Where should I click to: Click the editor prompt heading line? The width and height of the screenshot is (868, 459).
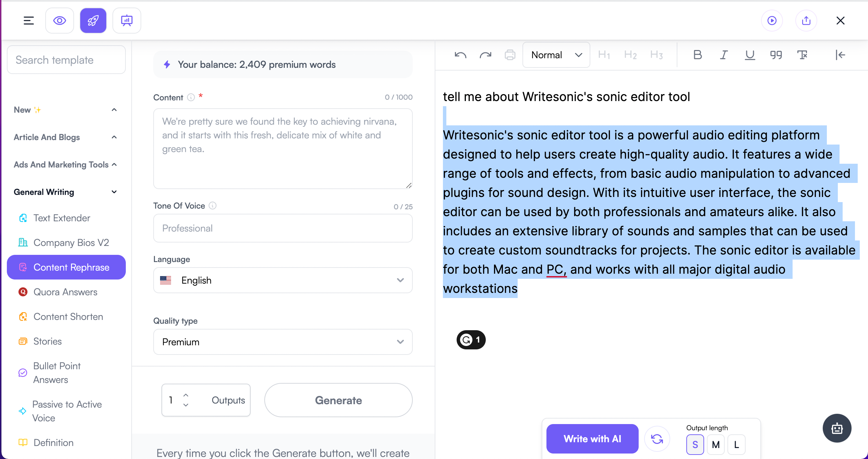coord(566,97)
